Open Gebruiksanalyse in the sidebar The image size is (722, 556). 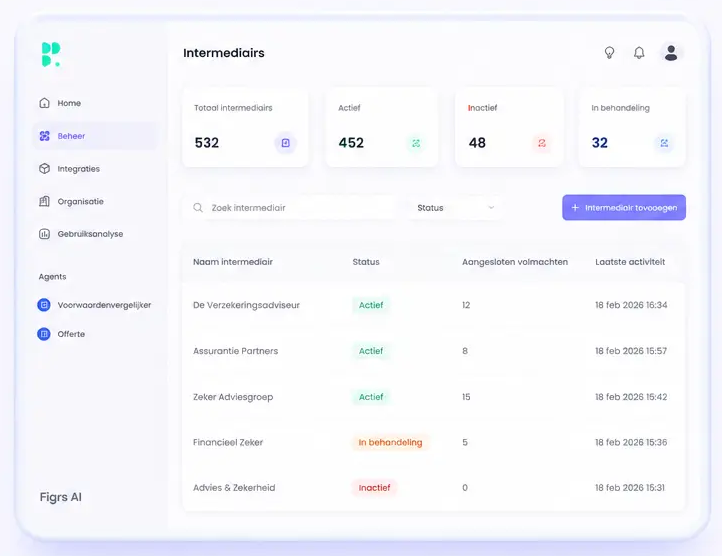pyautogui.click(x=96, y=234)
